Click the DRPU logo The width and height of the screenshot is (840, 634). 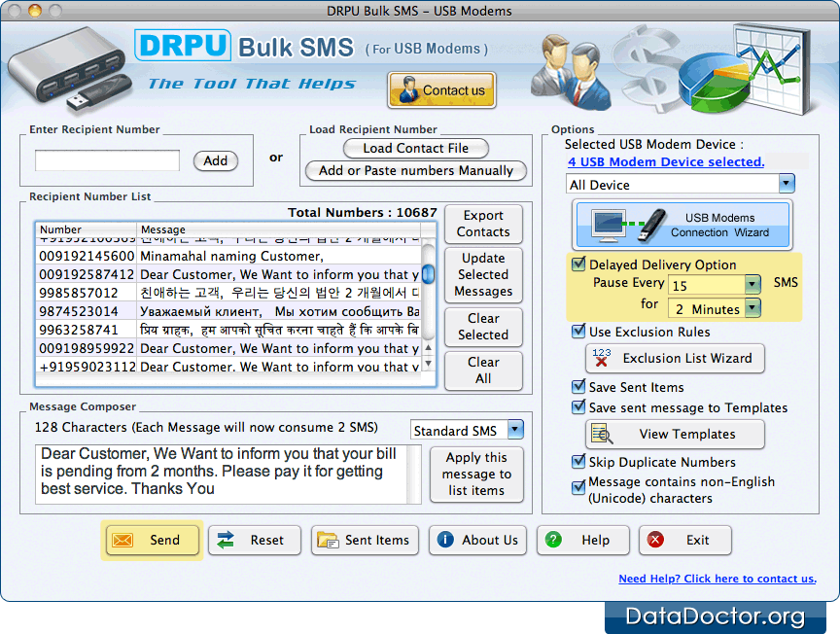pos(183,45)
